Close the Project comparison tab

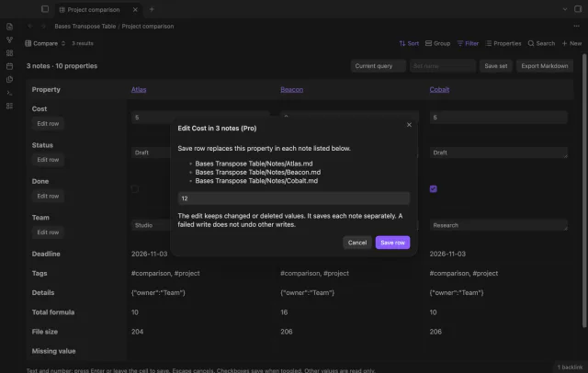[x=135, y=10]
